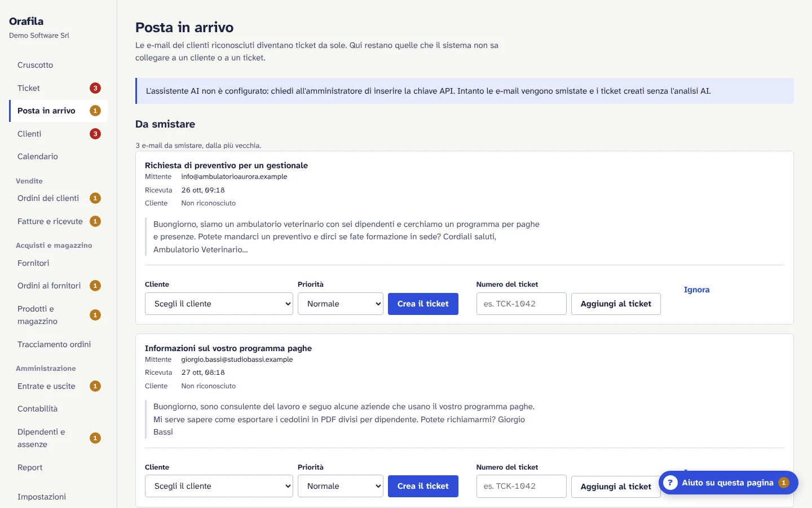Open the Report sidebar section

tap(58, 467)
